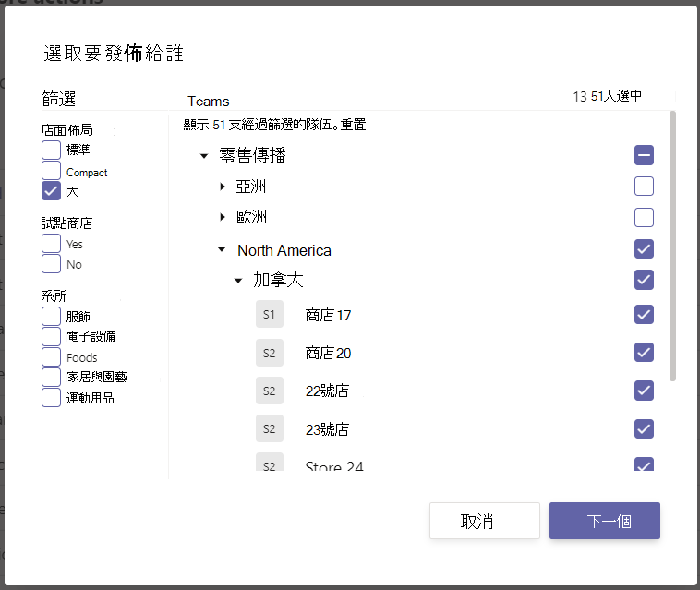Image resolution: width=700 pixels, height=590 pixels.
Task: Check the Yes pilot store filter
Action: (51, 244)
